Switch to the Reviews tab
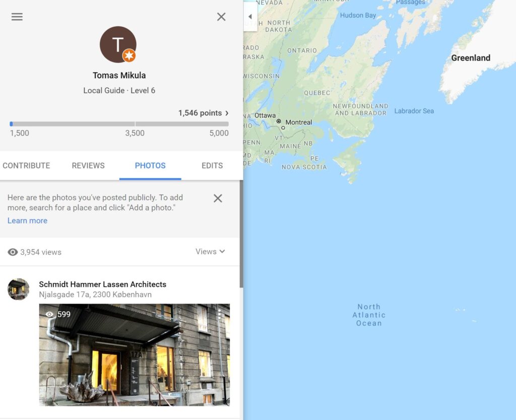516x420 pixels. click(x=88, y=165)
